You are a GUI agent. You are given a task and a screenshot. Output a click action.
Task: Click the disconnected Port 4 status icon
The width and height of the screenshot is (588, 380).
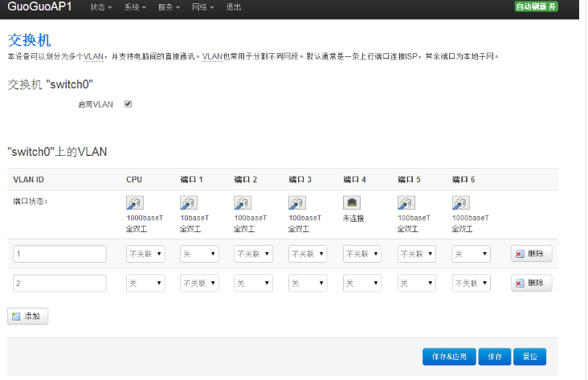pyautogui.click(x=352, y=203)
